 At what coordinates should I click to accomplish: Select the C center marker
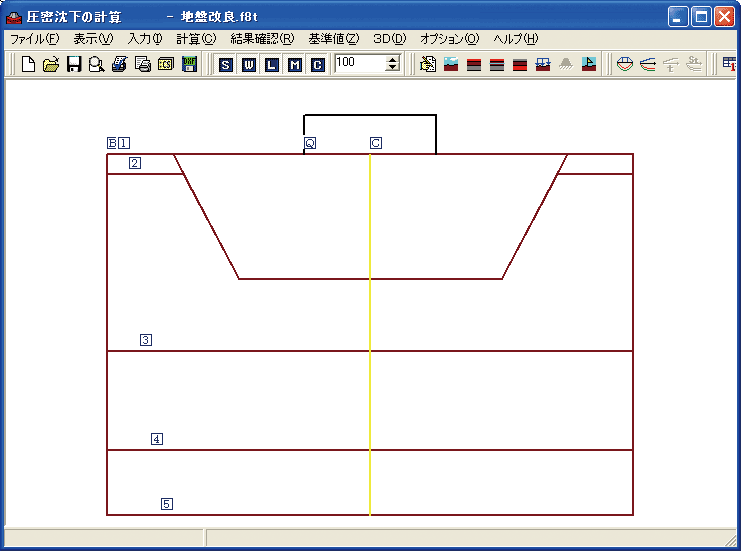tap(376, 143)
